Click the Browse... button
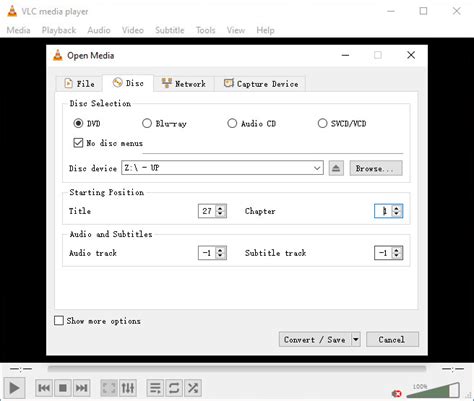This screenshot has height=401, width=474. (376, 168)
